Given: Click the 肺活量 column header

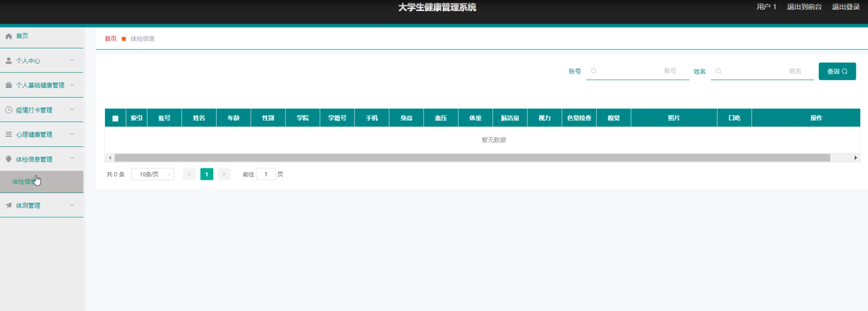Looking at the screenshot, I should click(510, 118).
